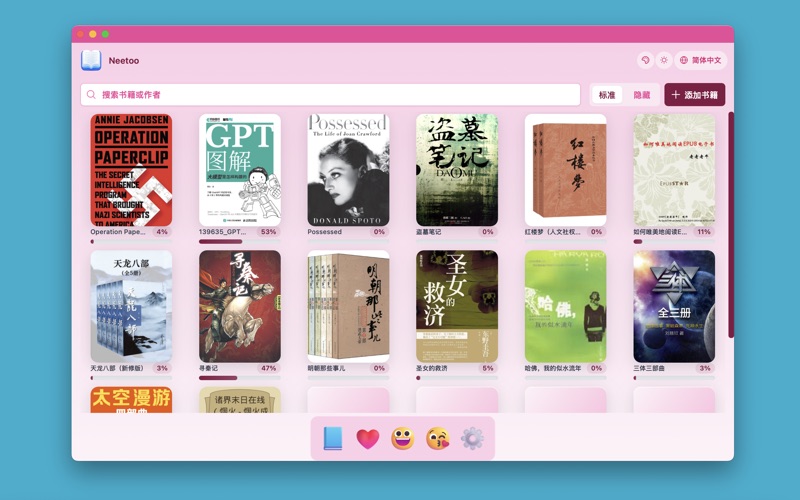Switch to the 隐藏 tab
800x500 pixels.
641,95
